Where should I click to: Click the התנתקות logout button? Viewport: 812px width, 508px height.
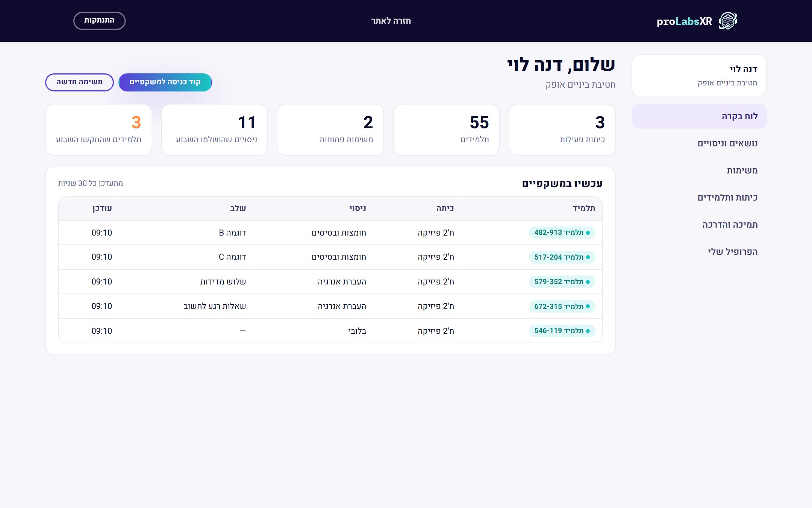tap(99, 20)
